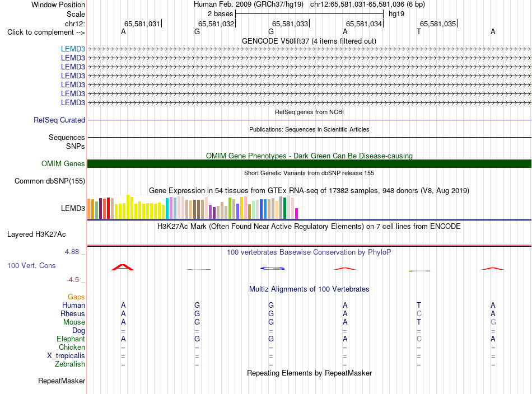Image resolution: width=532 pixels, height=394 pixels.
Task: Click 'Multiz Alignments of 100 Vertebrates' title
Action: [309, 289]
